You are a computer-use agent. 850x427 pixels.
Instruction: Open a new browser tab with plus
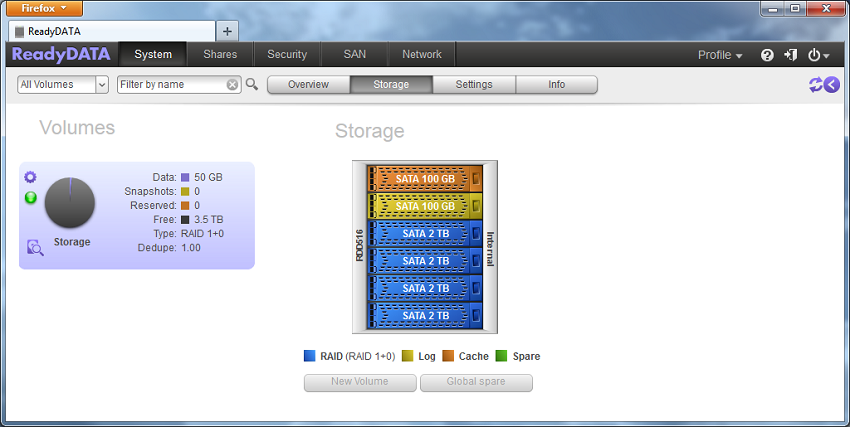227,31
